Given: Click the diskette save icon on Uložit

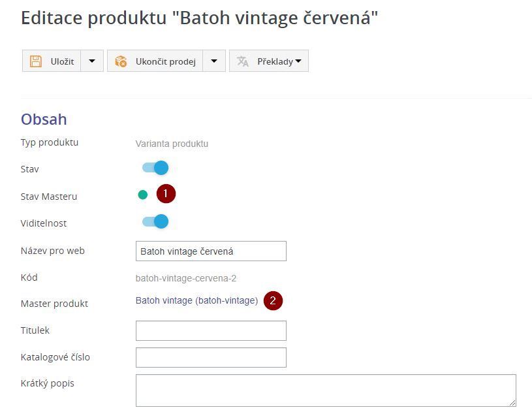Looking at the screenshot, I should [36, 61].
